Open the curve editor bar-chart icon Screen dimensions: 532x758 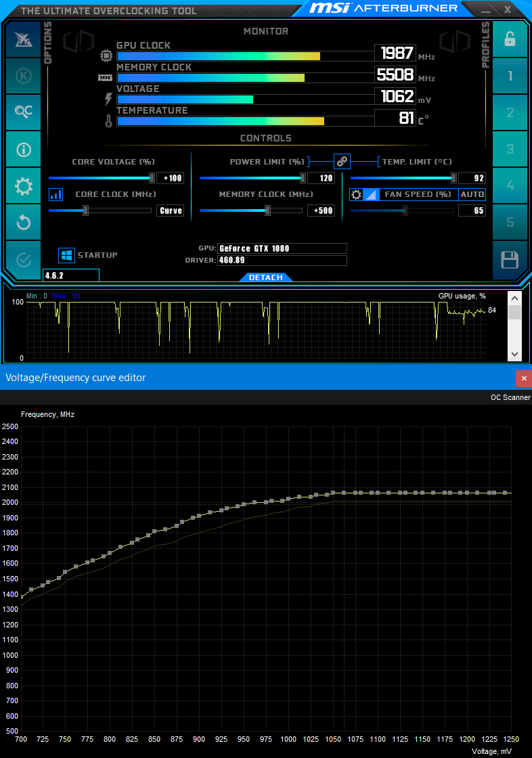(56, 194)
